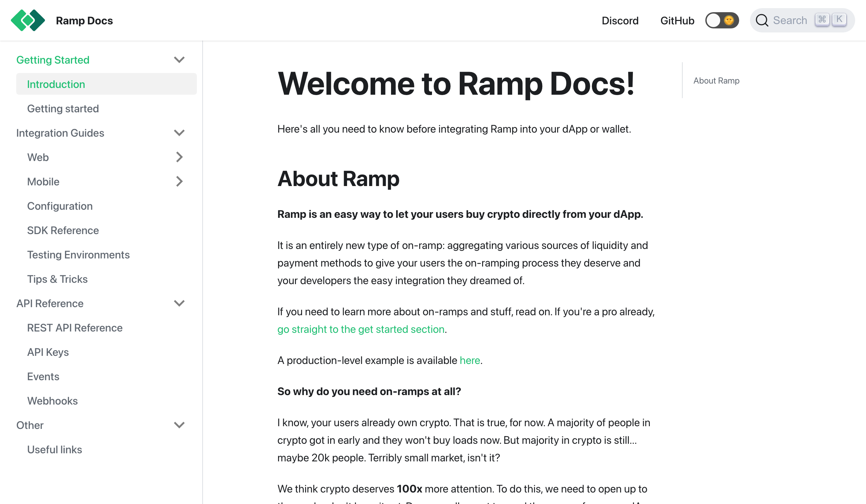Click the Ramp green diamond logo

click(x=28, y=20)
